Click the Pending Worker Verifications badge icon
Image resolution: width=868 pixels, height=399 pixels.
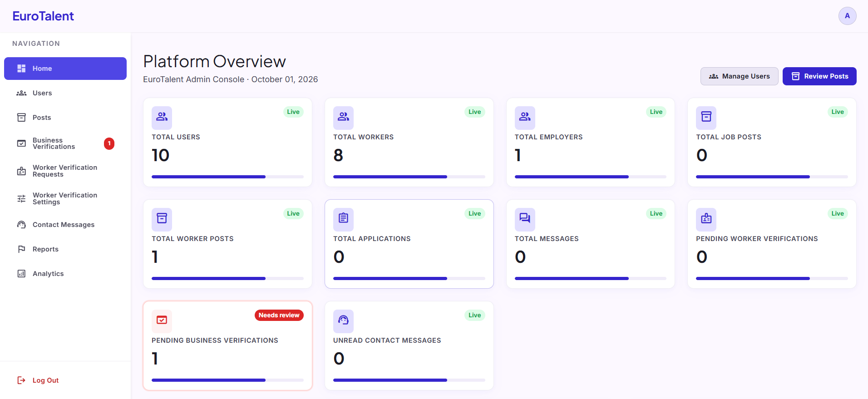706,219
